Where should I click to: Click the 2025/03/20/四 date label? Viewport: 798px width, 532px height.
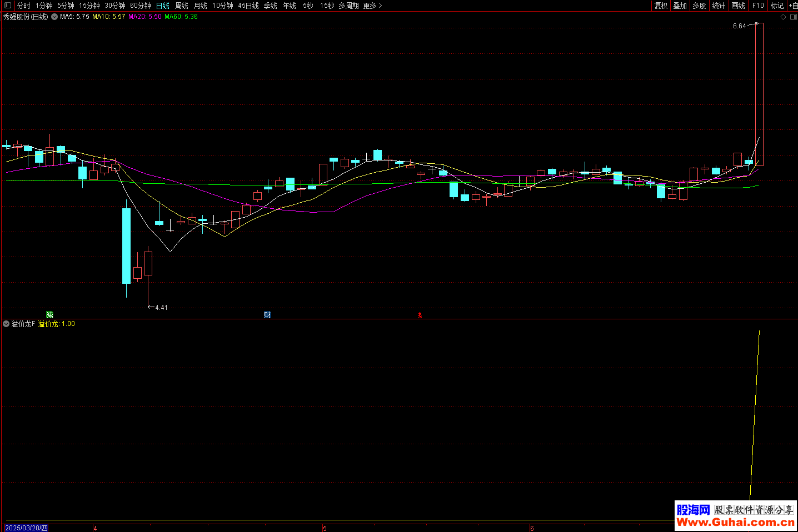point(27,528)
